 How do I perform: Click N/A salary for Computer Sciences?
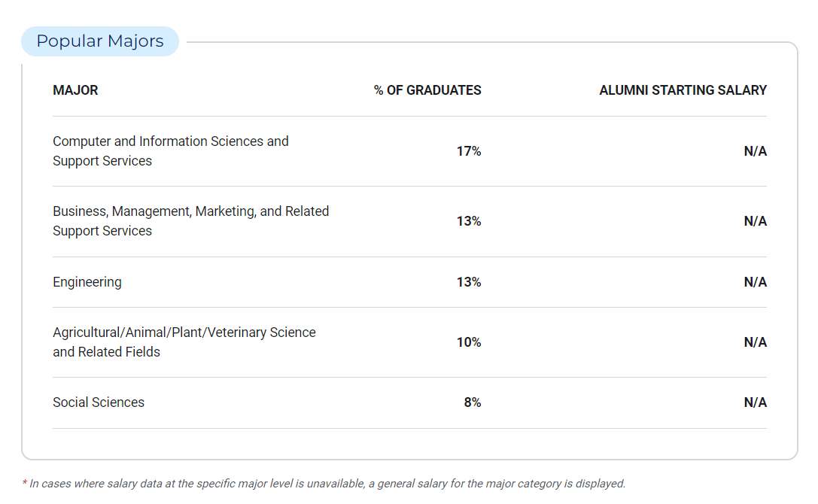coord(755,151)
